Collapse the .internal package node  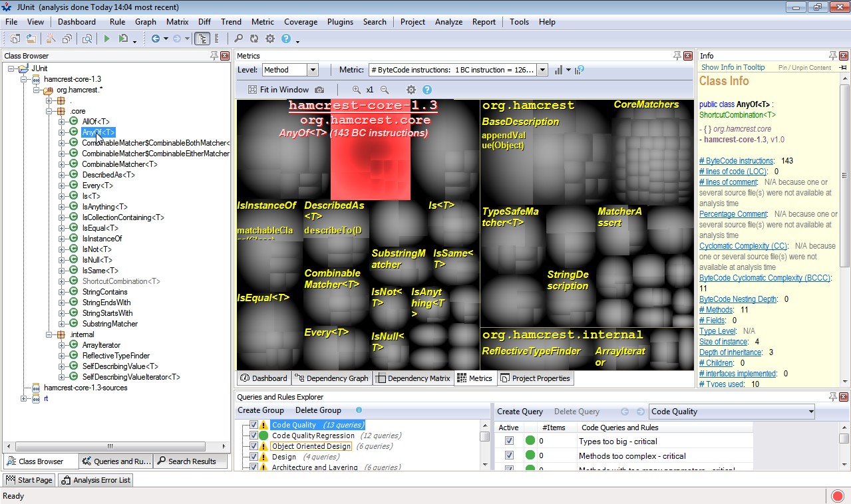[x=49, y=334]
